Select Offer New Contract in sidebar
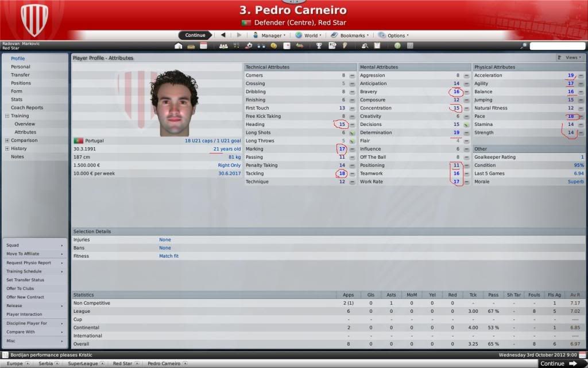 [25, 297]
